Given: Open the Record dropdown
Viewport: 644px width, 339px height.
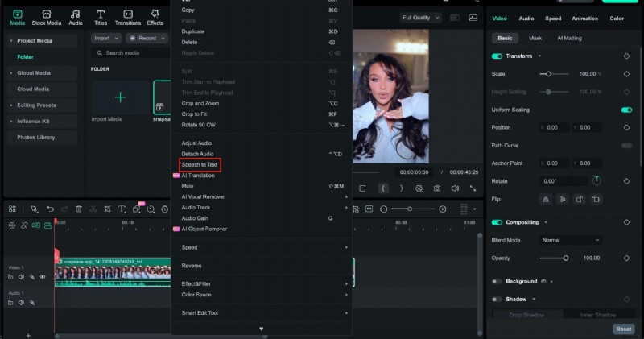Looking at the screenshot, I should 147,38.
